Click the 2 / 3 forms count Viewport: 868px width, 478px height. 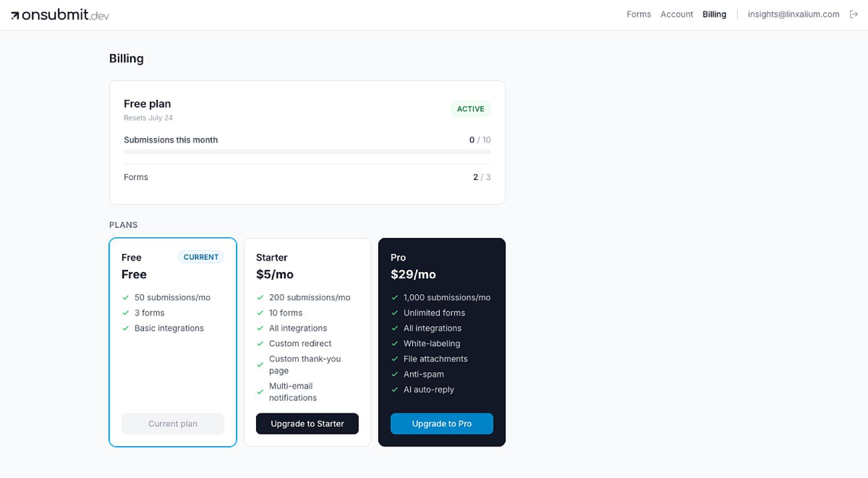tap(482, 177)
